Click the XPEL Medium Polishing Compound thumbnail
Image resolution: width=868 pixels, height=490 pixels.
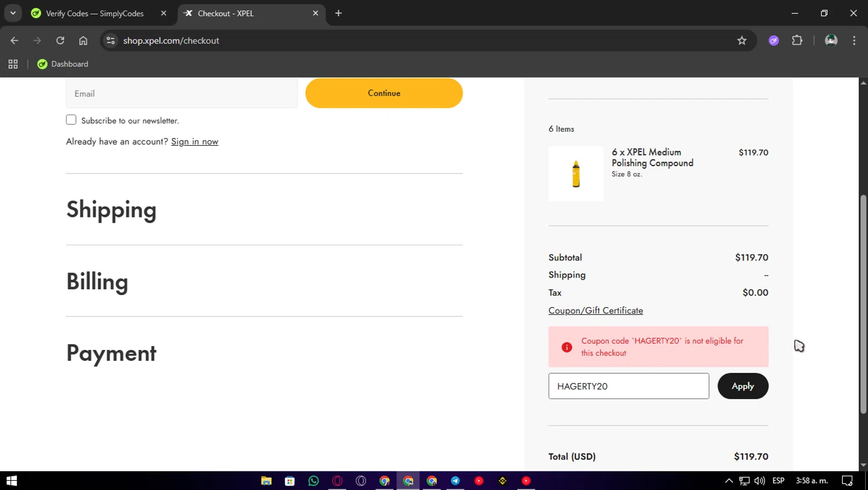pos(576,174)
